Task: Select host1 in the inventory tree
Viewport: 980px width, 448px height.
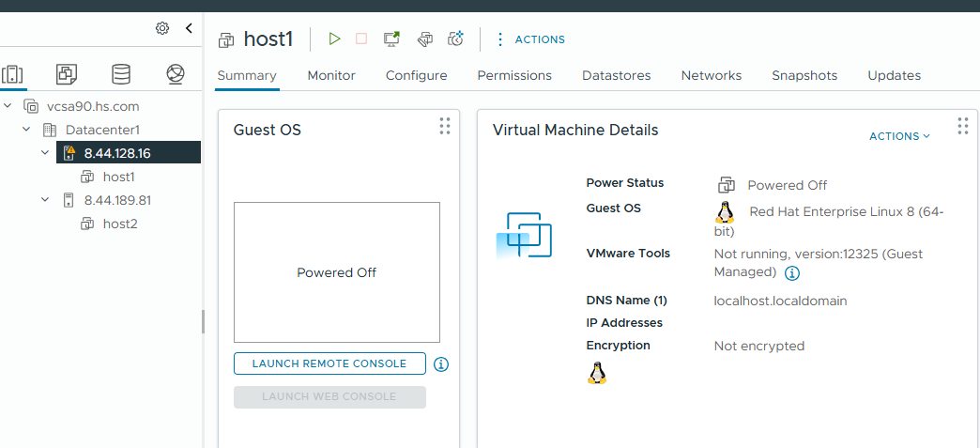Action: (x=119, y=178)
